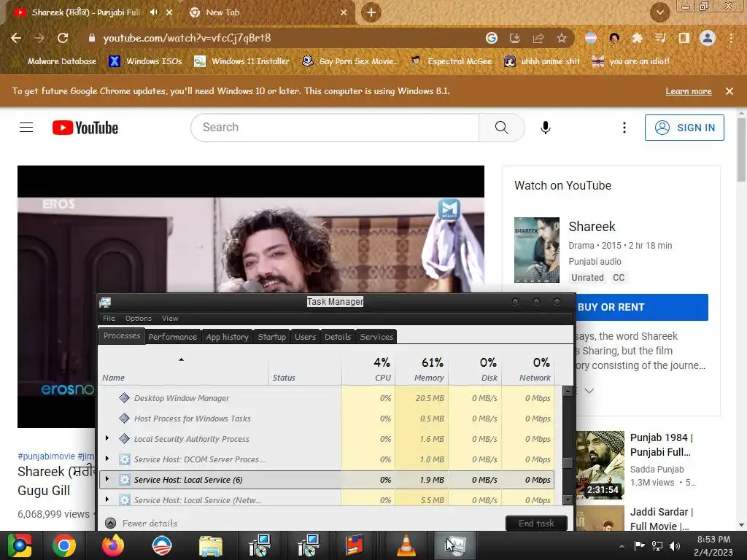The image size is (747, 560).
Task: Expand Local Security Authority Process row
Action: click(x=107, y=438)
